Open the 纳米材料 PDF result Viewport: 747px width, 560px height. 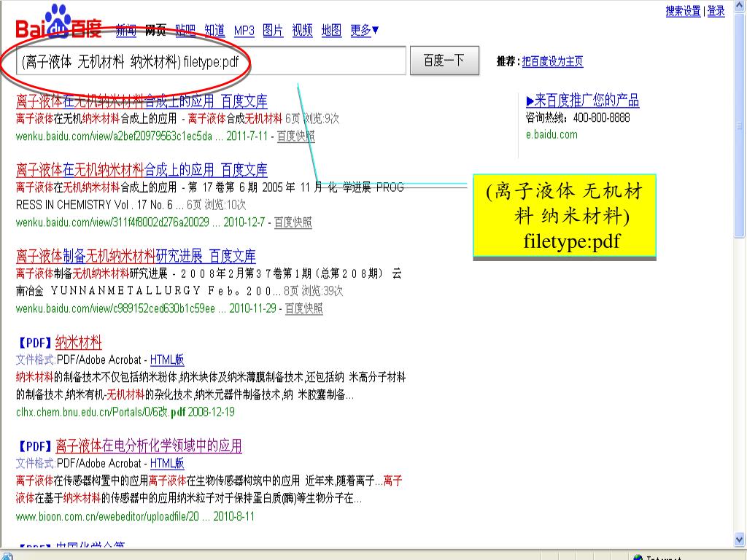79,343
